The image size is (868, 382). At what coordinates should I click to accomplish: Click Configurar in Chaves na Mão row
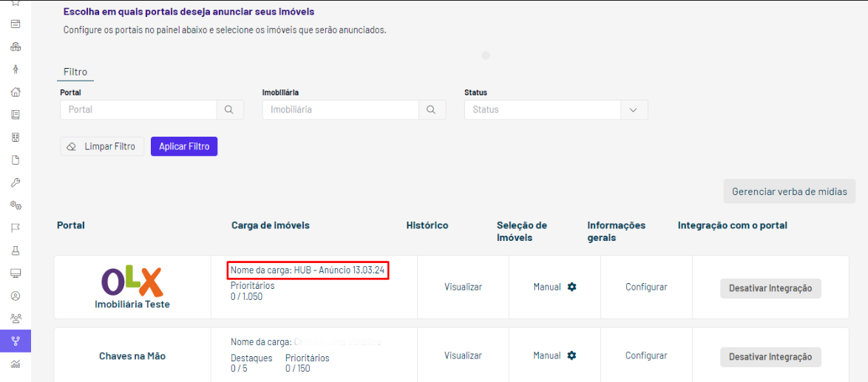[x=647, y=355]
